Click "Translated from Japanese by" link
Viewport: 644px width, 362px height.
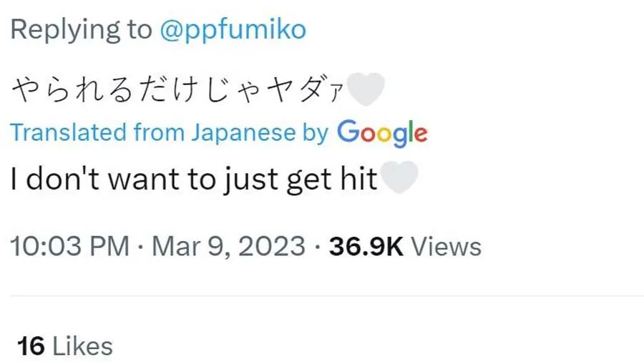(169, 132)
